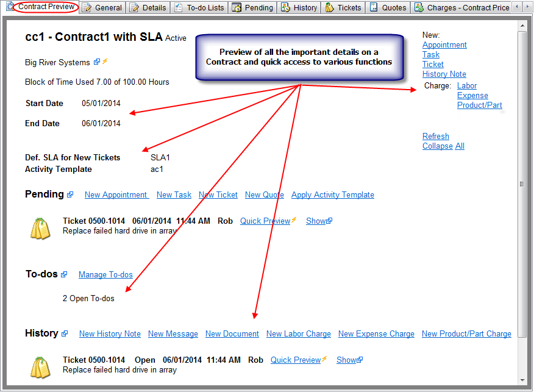Select the Charges - Contract Price tab

(461, 8)
